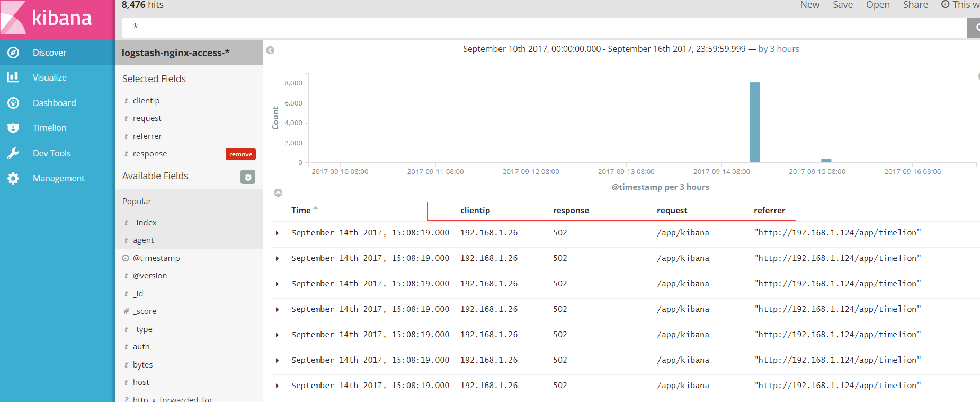Click the first row's 192.168.1.26 cell
Image resolution: width=980 pixels, height=402 pixels.
tap(489, 233)
